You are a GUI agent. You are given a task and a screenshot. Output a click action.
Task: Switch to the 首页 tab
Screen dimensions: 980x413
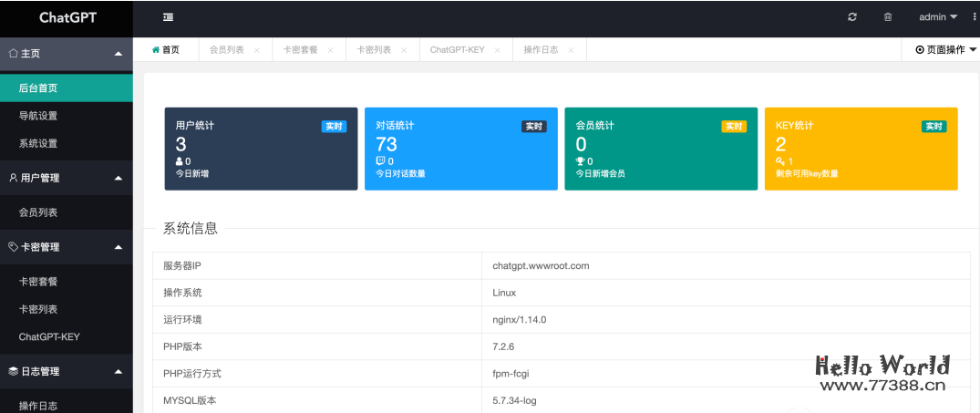pos(166,50)
